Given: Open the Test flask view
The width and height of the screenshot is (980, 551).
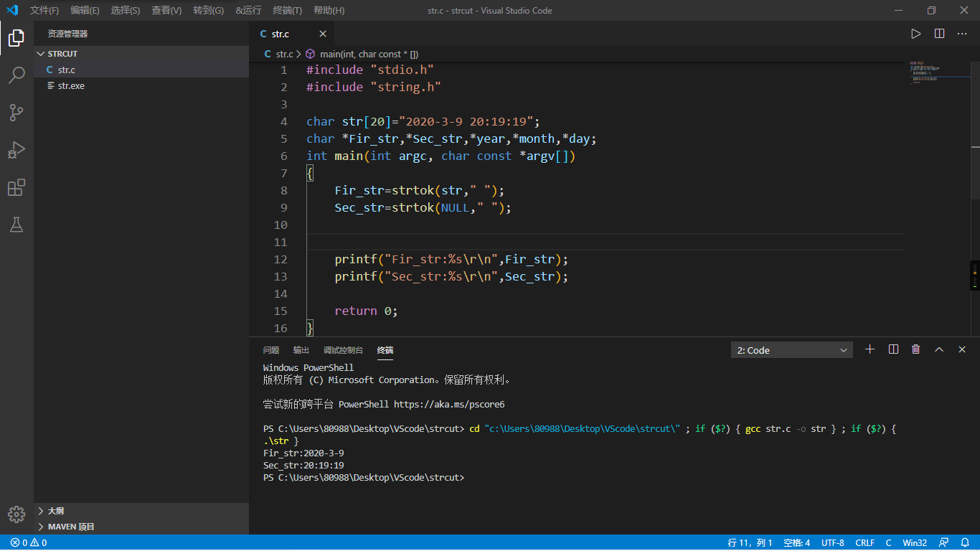Looking at the screenshot, I should 17,225.
